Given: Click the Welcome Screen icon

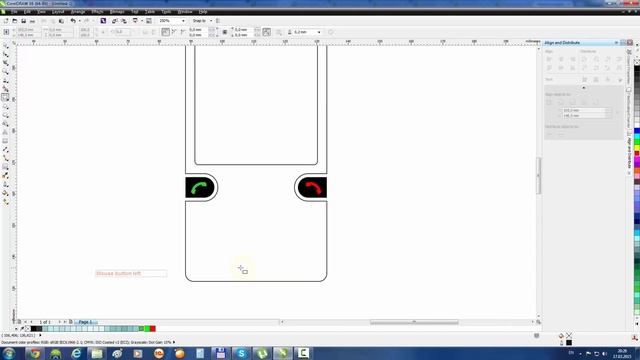Looking at the screenshot, I should [x=149, y=21].
